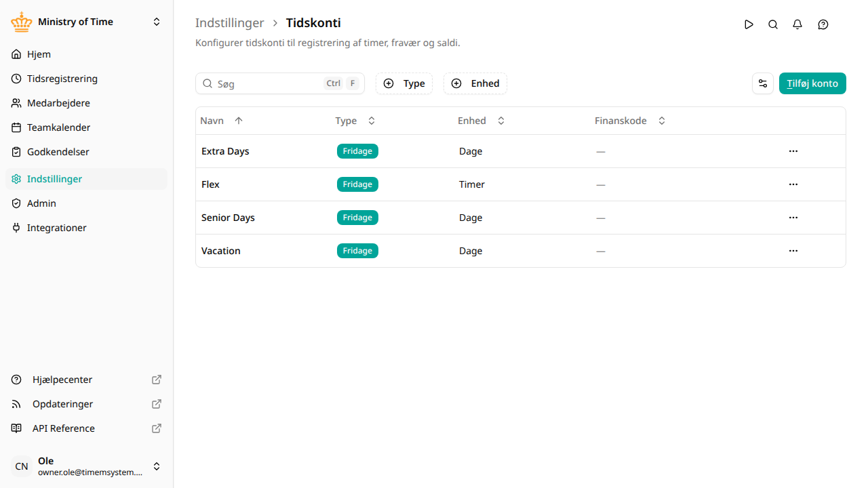Open Admin section

click(x=86, y=203)
